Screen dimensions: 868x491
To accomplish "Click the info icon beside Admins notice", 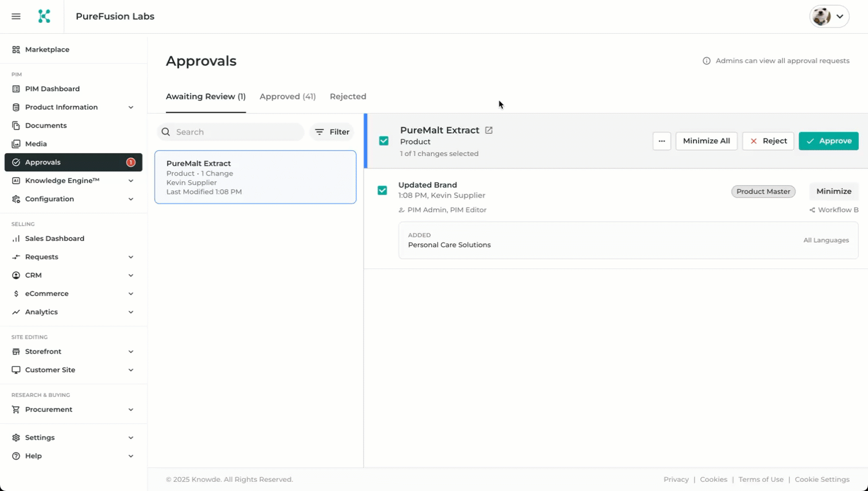I will (707, 61).
